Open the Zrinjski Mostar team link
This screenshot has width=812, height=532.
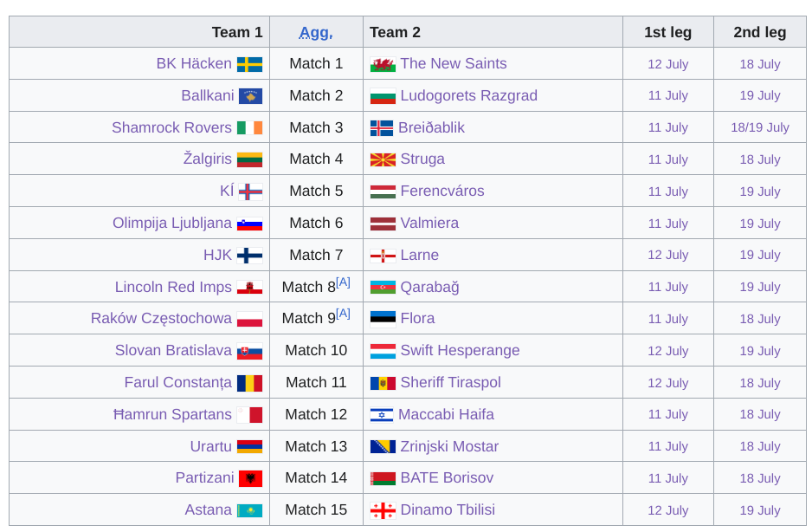point(449,446)
